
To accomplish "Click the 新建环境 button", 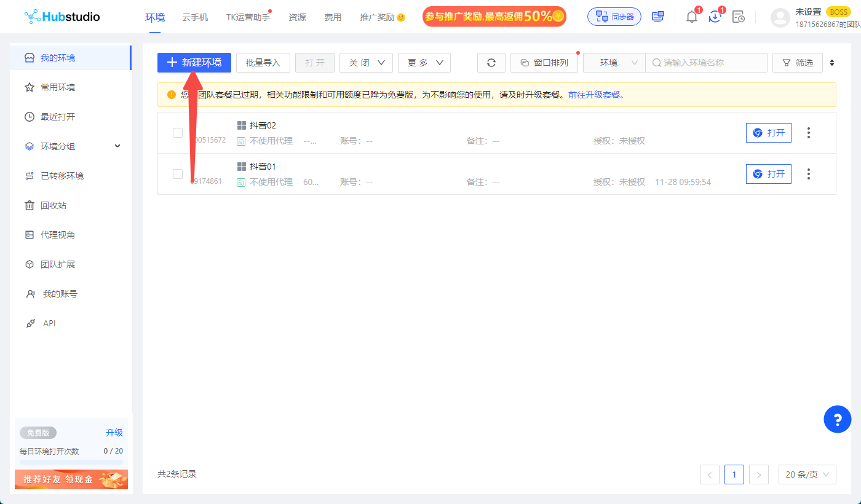I will click(194, 63).
